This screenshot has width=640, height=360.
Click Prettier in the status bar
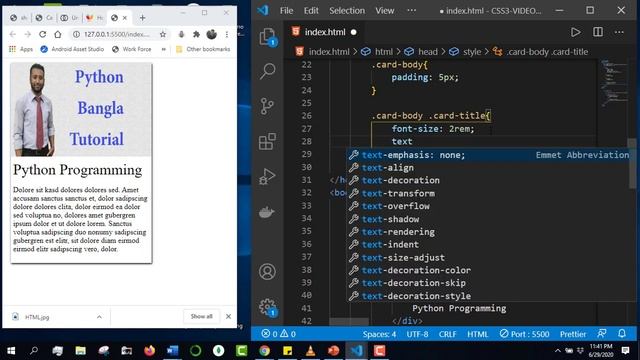pyautogui.click(x=573, y=334)
